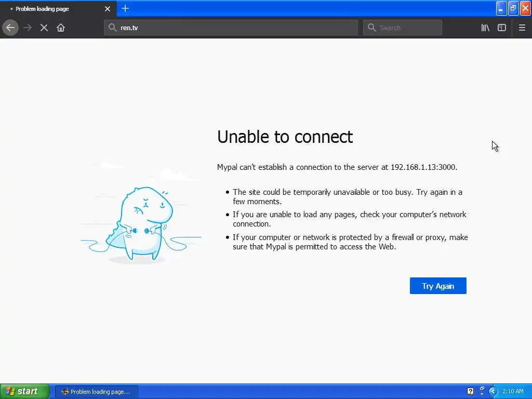Toggle the sidebar view
Viewport: 532px width, 399px height.
(x=502, y=28)
